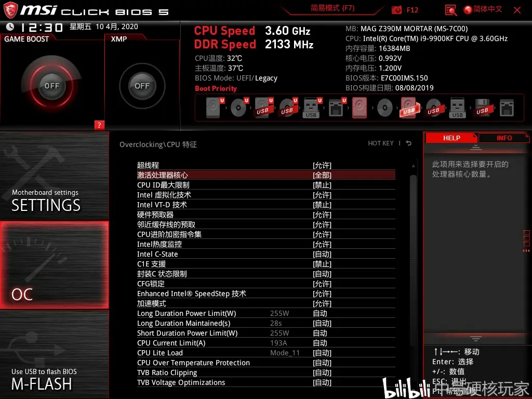Image resolution: width=532 pixels, height=399 pixels.
Task: Open Intel 虚拟化技术 setting value
Action: click(x=322, y=195)
